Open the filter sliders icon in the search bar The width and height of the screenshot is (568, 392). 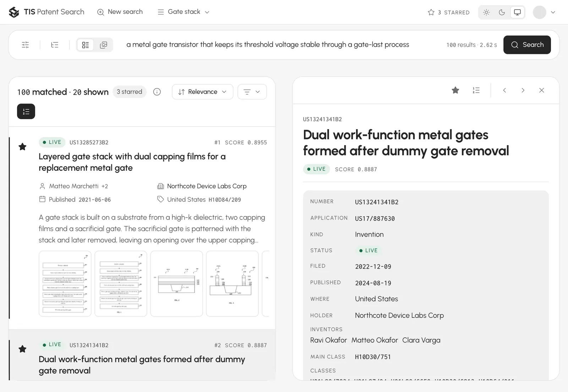(x=25, y=45)
